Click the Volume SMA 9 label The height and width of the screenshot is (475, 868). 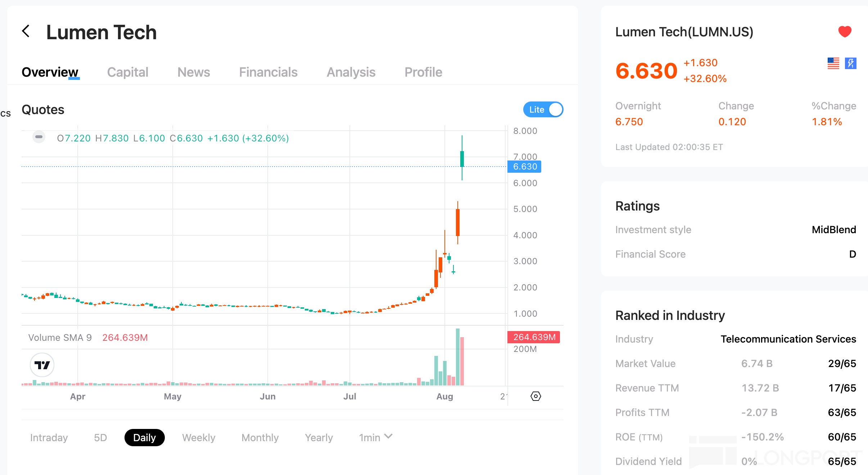tap(60, 338)
